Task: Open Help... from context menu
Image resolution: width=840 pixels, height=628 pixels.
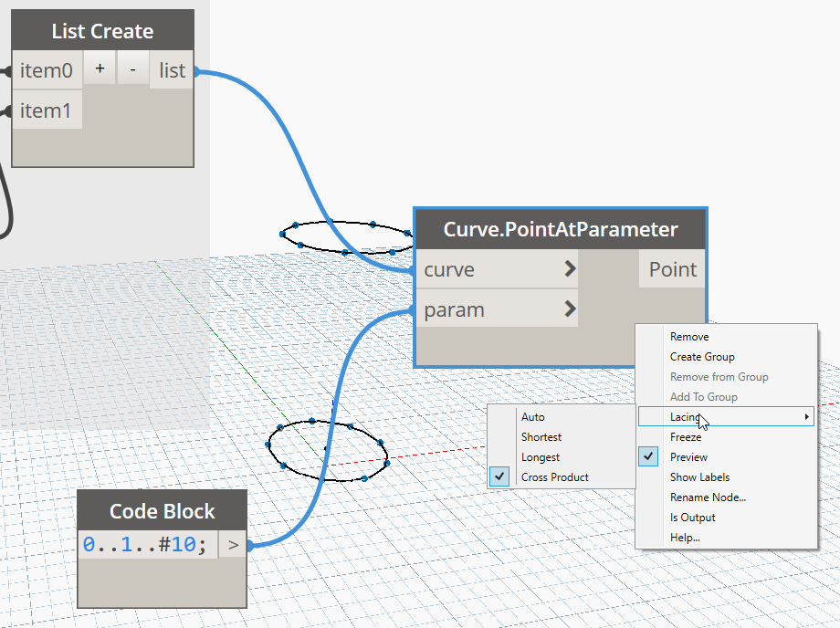Action: pyautogui.click(x=685, y=538)
